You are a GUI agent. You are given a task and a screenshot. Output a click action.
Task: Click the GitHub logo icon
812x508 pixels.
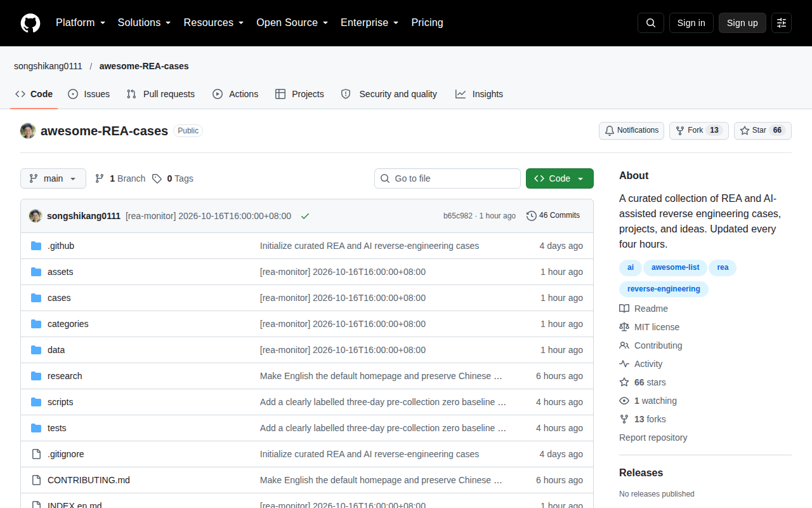coord(30,23)
